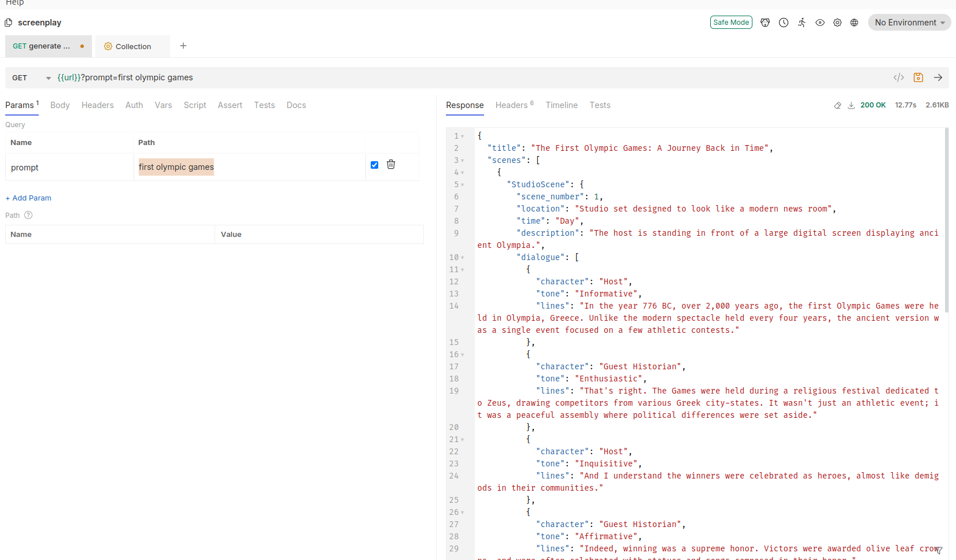Click the response pane vertical scrollbar
Viewport: 956px width, 560px height.
946,220
